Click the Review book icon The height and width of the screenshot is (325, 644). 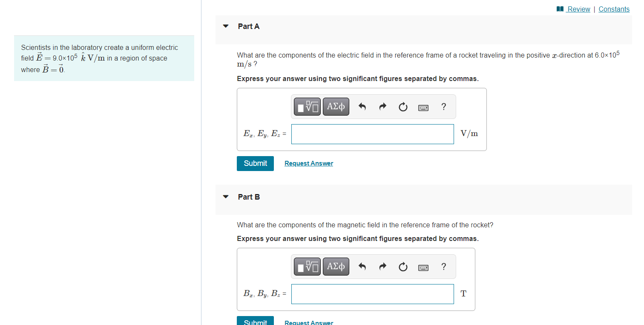tap(560, 9)
